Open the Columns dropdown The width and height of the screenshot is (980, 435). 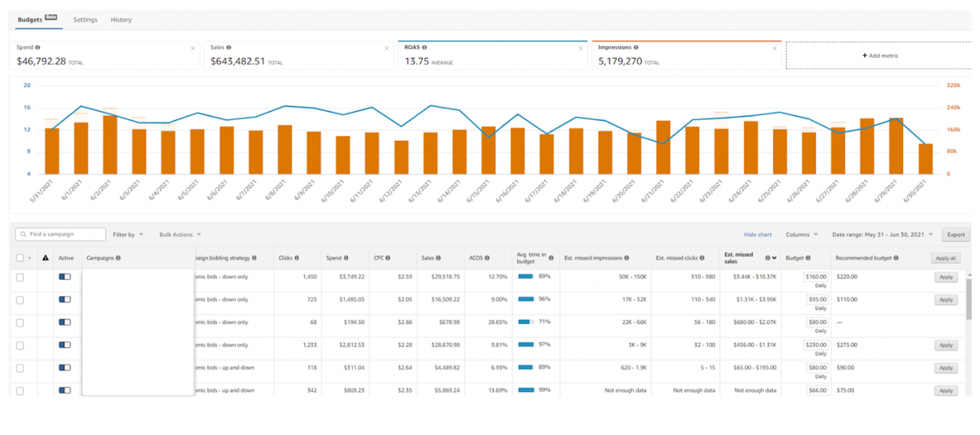point(802,234)
